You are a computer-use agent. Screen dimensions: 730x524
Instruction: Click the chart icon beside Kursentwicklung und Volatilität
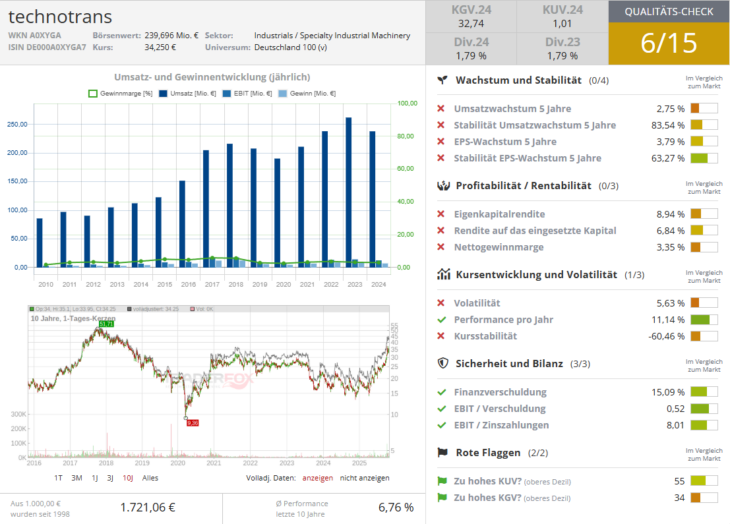442,274
